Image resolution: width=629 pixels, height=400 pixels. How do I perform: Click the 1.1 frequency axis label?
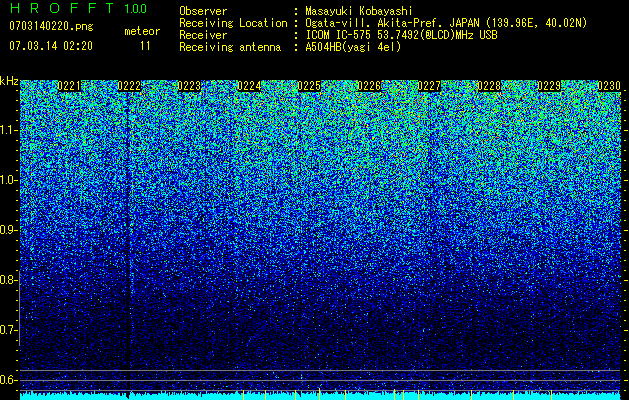point(8,130)
